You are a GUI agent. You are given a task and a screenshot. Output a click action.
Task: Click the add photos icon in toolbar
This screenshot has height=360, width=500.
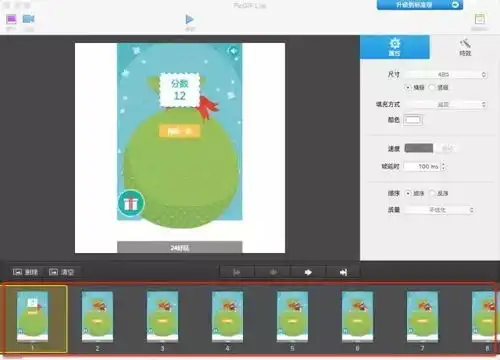[x=11, y=19]
